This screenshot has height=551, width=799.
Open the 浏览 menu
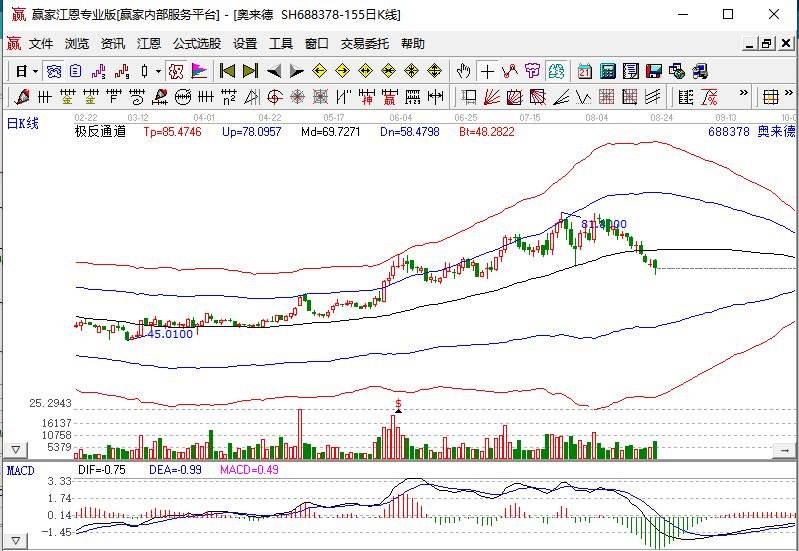click(x=76, y=44)
